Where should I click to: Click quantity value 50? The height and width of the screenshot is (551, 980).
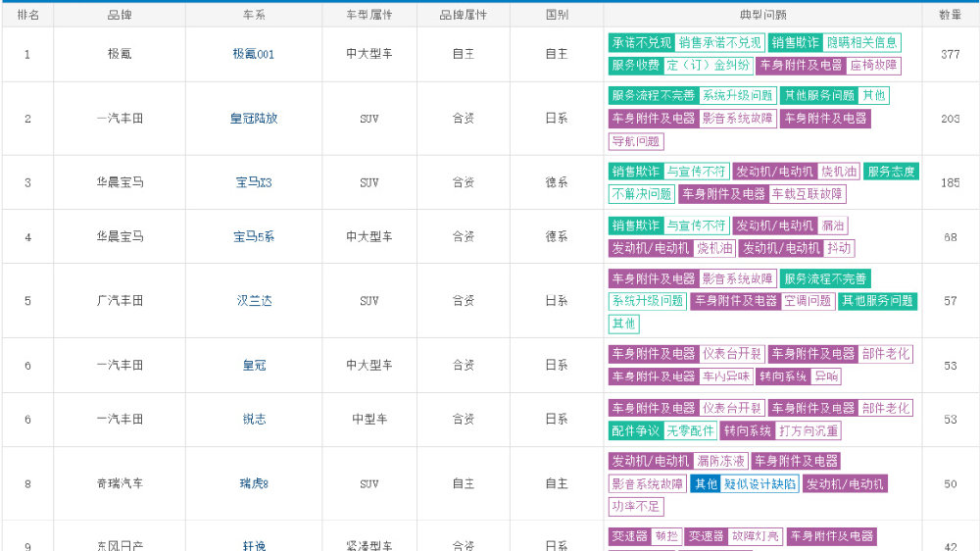click(x=950, y=484)
